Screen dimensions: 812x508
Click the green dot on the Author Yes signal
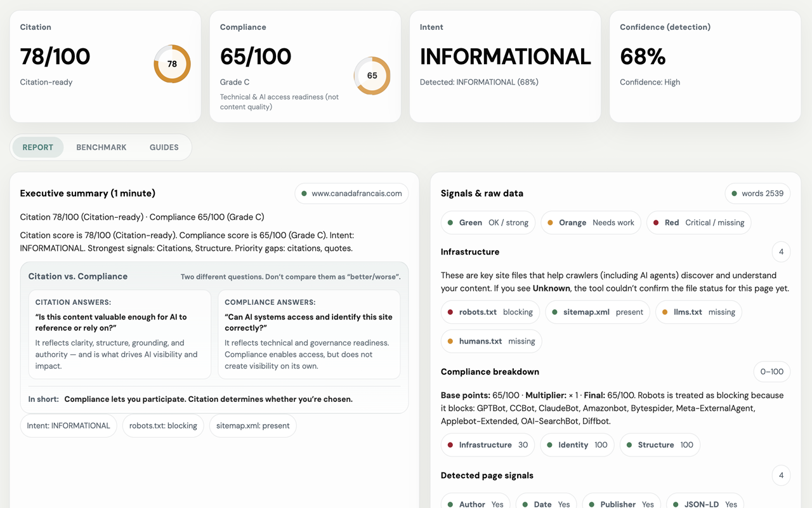(x=452, y=504)
